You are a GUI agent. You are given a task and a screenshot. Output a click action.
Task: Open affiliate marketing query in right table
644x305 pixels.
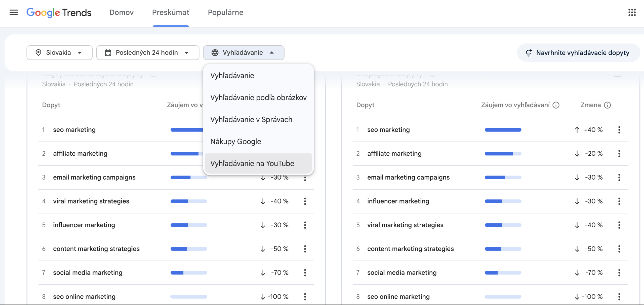point(394,153)
